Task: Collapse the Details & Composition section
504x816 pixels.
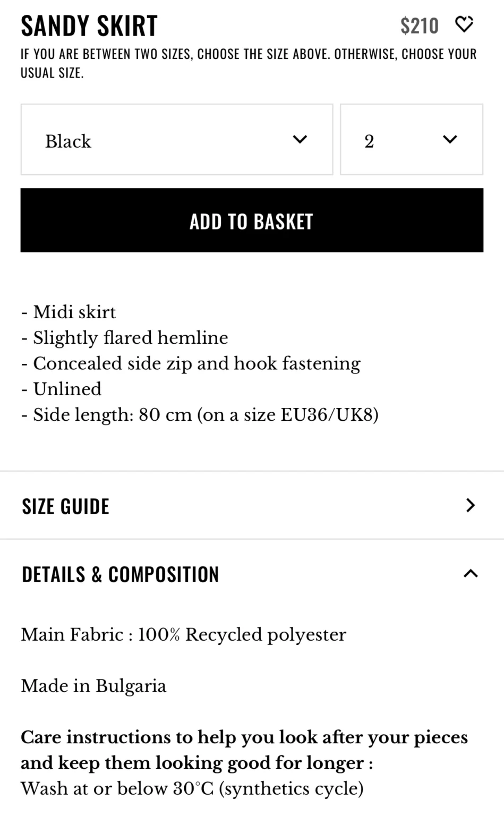Action: [x=252, y=574]
